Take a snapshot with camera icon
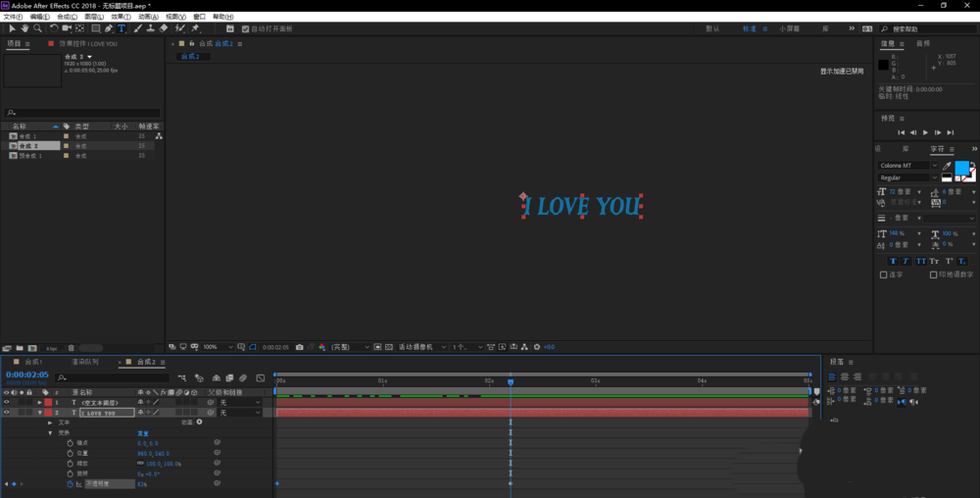The image size is (980, 498). tap(299, 347)
